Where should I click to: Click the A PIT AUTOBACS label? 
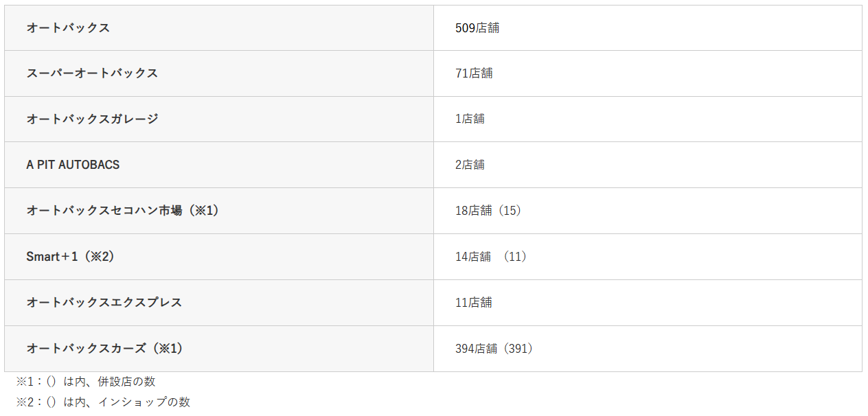click(x=73, y=165)
